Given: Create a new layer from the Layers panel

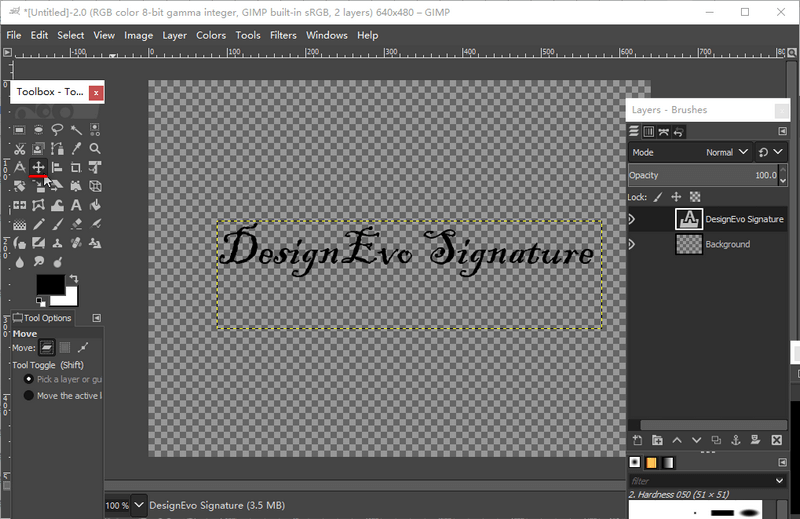Looking at the screenshot, I should [x=637, y=440].
